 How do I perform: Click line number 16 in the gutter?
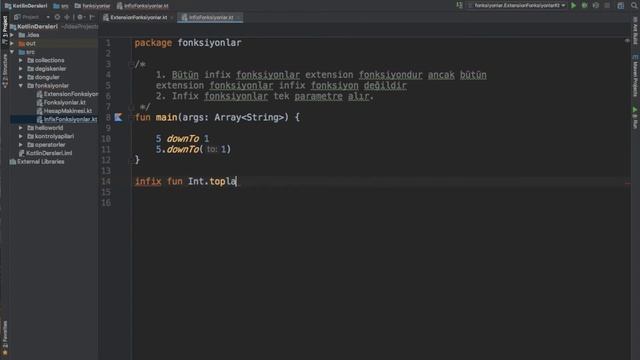[106, 203]
